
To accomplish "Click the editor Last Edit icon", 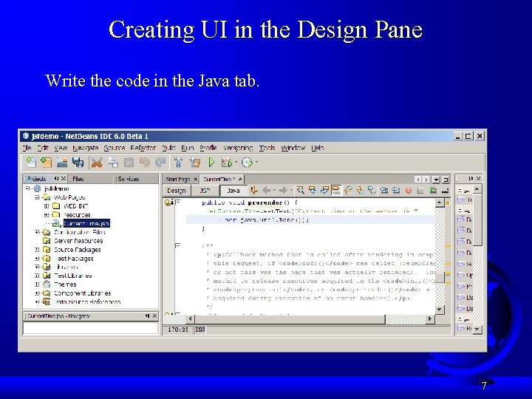I will (253, 191).
